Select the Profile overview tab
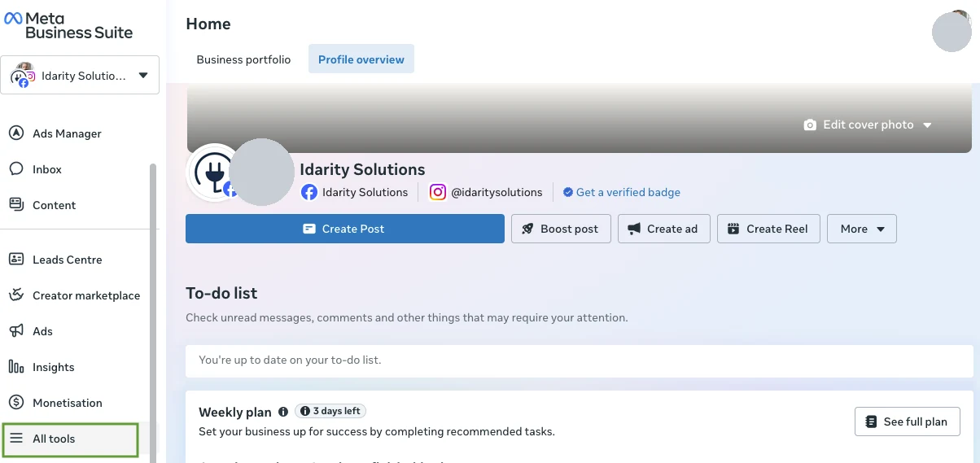The width and height of the screenshot is (980, 463). click(361, 59)
